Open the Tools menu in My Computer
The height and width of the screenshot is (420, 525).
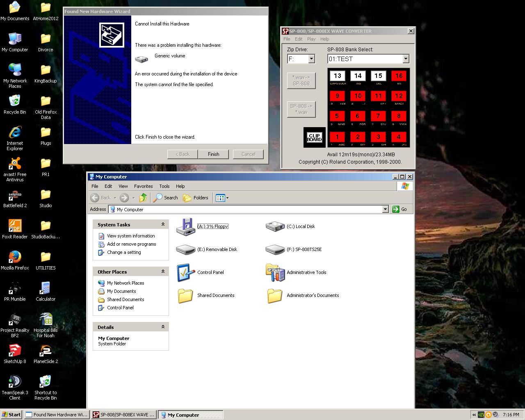164,186
